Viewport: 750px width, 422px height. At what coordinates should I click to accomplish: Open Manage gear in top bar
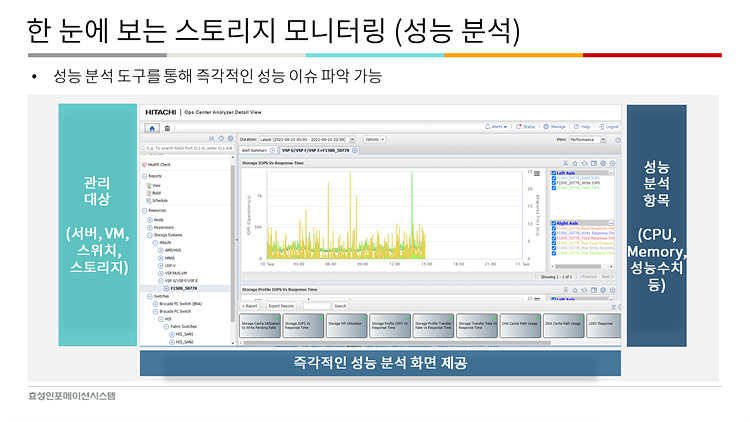pyautogui.click(x=556, y=127)
